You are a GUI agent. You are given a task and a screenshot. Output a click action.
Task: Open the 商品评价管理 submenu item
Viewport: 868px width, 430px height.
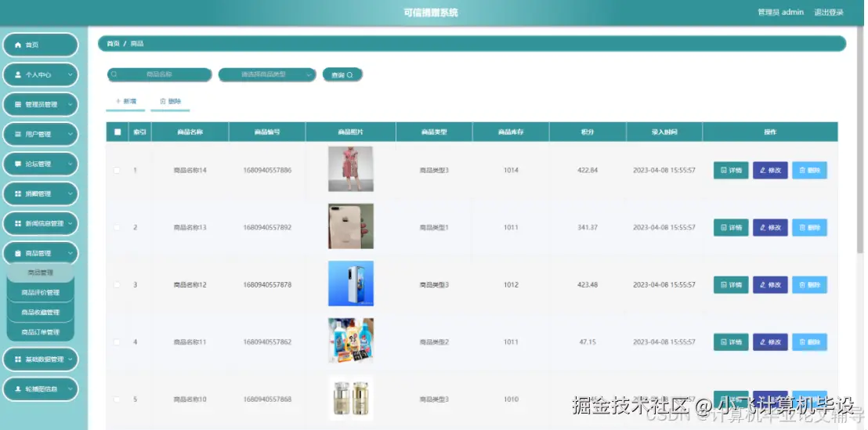(41, 292)
